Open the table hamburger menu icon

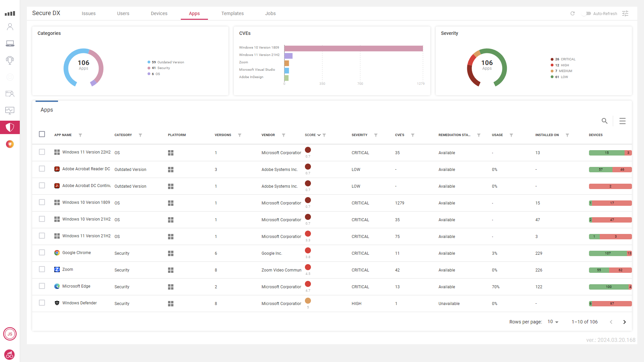[x=623, y=121]
